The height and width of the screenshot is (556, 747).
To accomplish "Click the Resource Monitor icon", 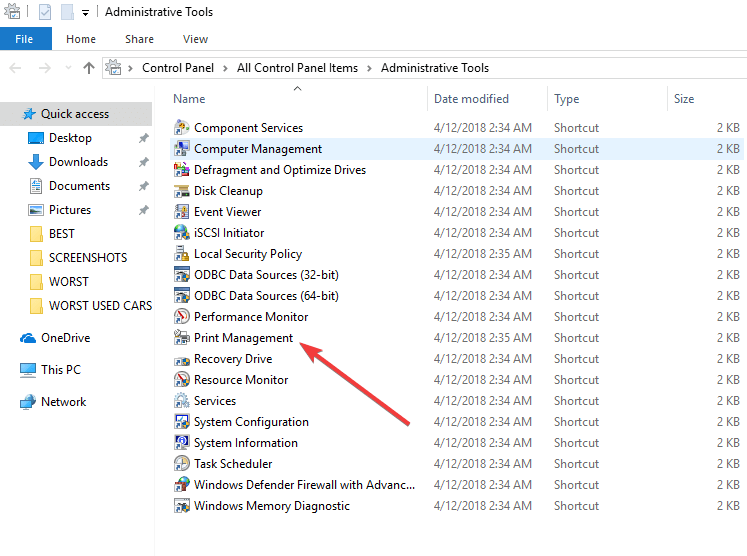I will point(182,380).
